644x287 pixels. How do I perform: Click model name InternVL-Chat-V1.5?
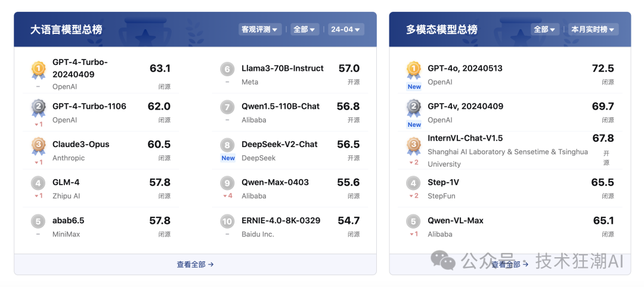[x=465, y=138]
